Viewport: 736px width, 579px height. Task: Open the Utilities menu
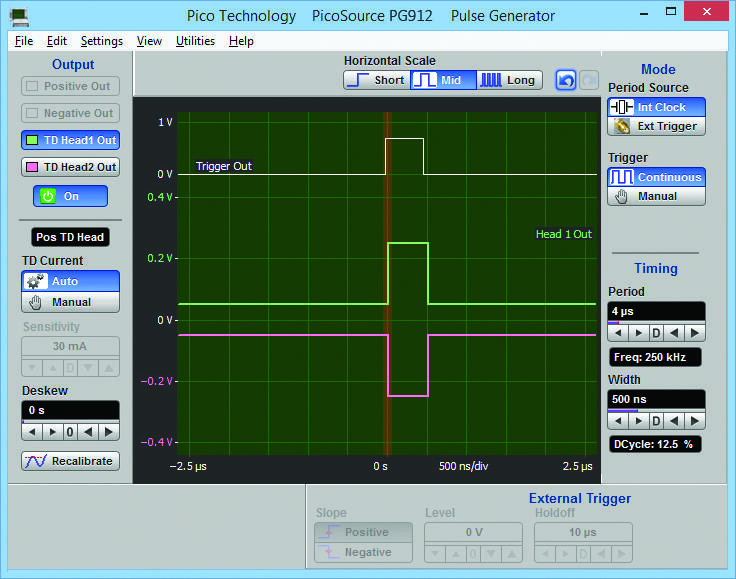pyautogui.click(x=195, y=41)
